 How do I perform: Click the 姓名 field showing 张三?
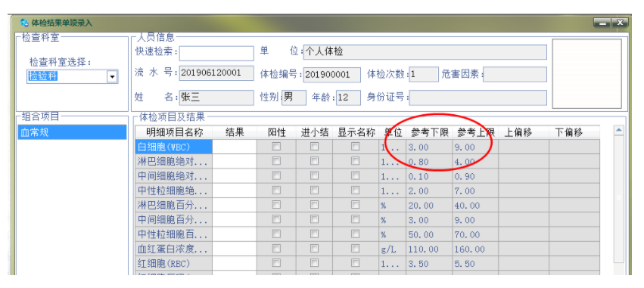216,98
